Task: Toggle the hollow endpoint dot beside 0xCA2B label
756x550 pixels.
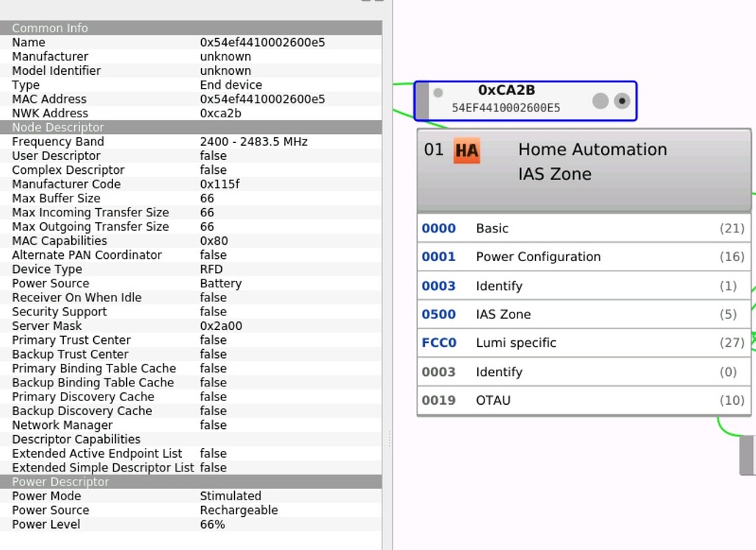Action: [x=437, y=92]
